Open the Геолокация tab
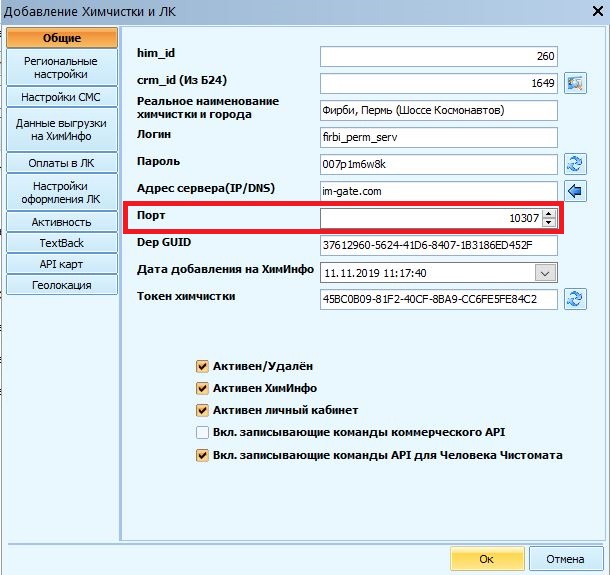610x575 pixels. coord(62,285)
